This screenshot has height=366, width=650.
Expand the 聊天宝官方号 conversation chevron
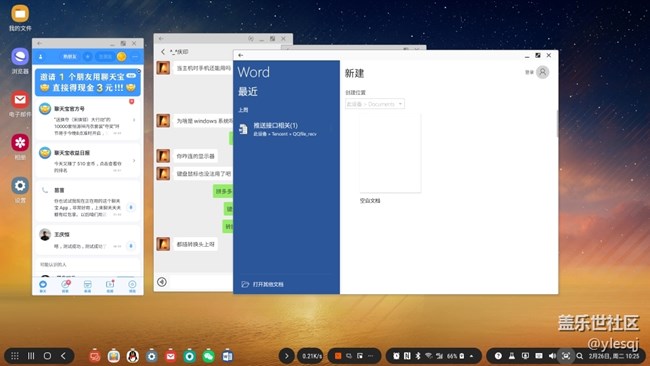(x=134, y=120)
